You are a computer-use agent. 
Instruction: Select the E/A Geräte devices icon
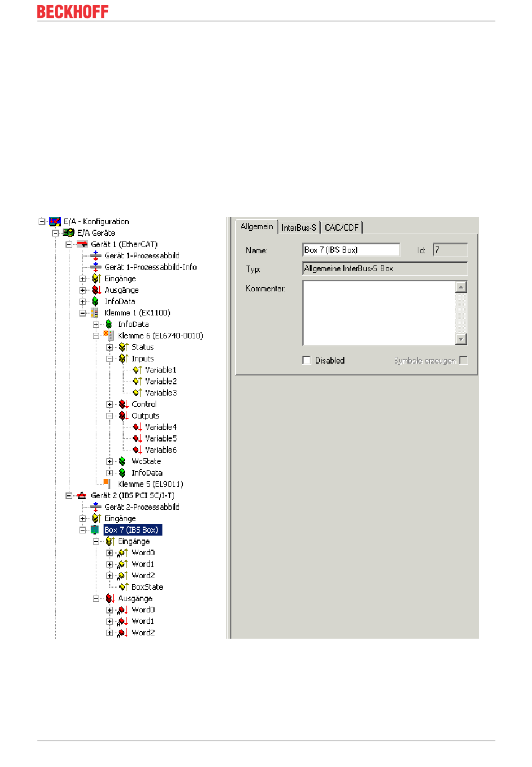tap(68, 233)
